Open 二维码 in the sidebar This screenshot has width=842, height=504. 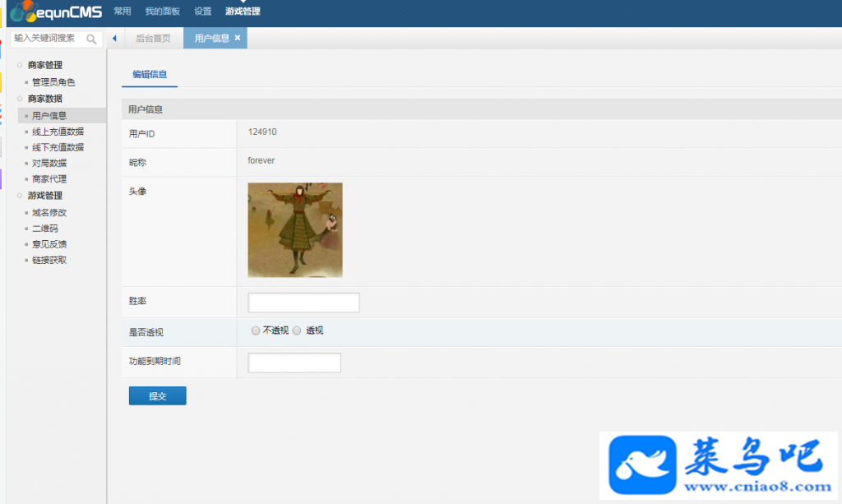pos(45,228)
